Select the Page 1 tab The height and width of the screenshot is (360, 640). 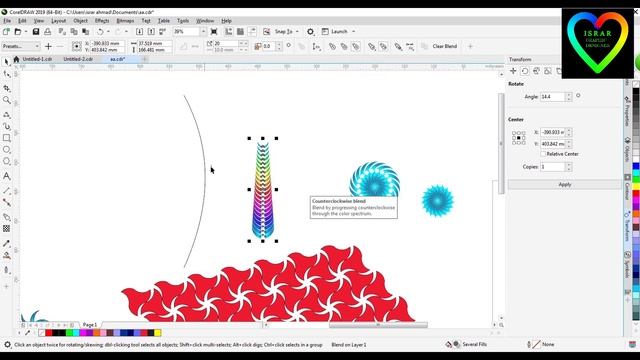[x=90, y=324]
